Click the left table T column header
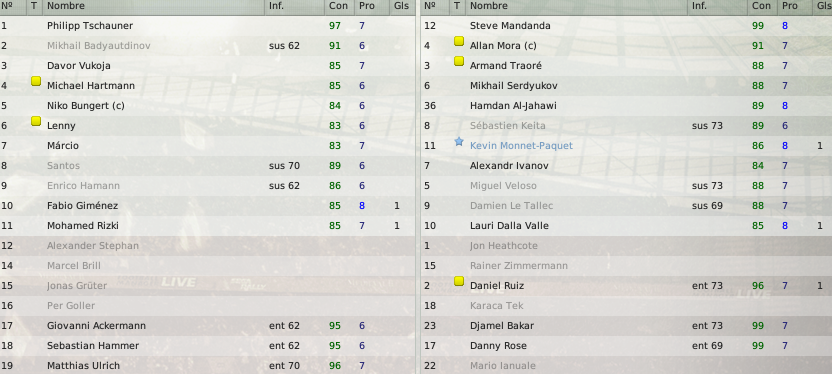This screenshot has height=374, width=832. pos(34,6)
